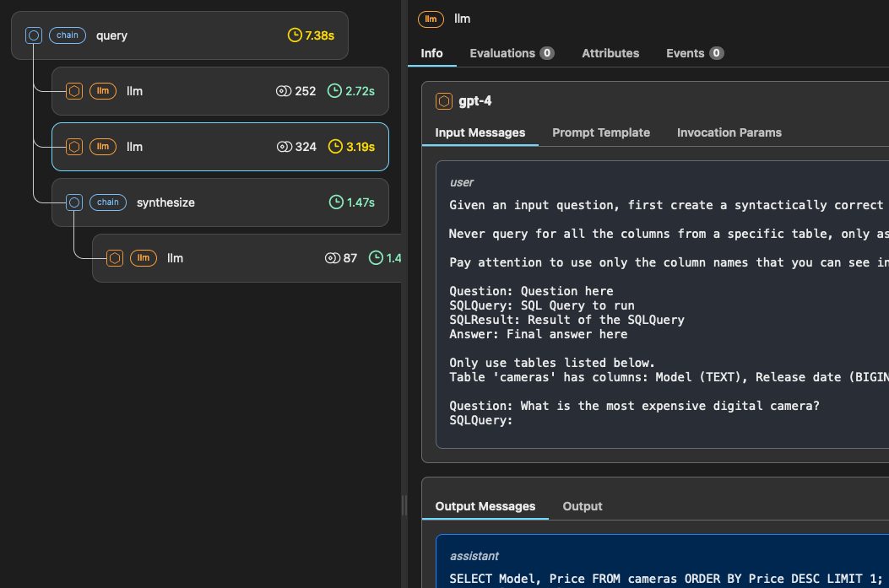The width and height of the screenshot is (889, 588).
Task: Collapse the synthesize chain node
Action: 73,202
